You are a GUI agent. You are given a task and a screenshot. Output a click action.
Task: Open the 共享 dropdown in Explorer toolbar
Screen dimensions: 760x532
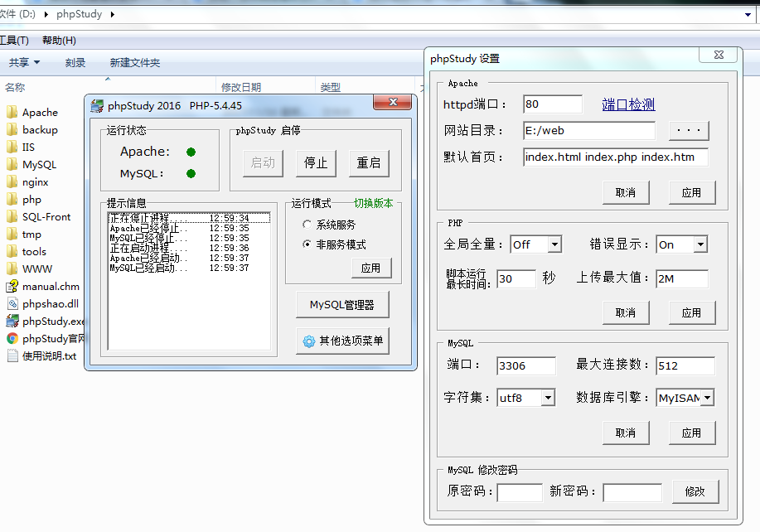coord(24,62)
